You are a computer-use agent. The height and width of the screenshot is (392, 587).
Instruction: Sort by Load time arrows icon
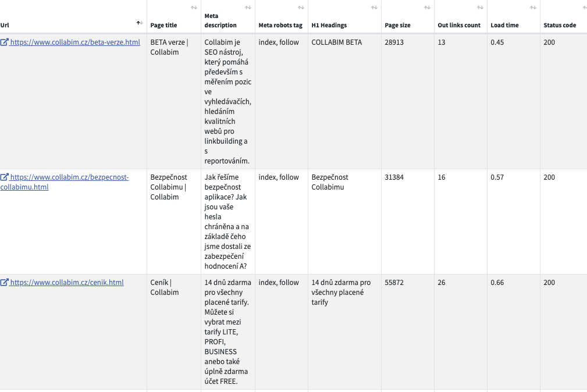click(533, 8)
